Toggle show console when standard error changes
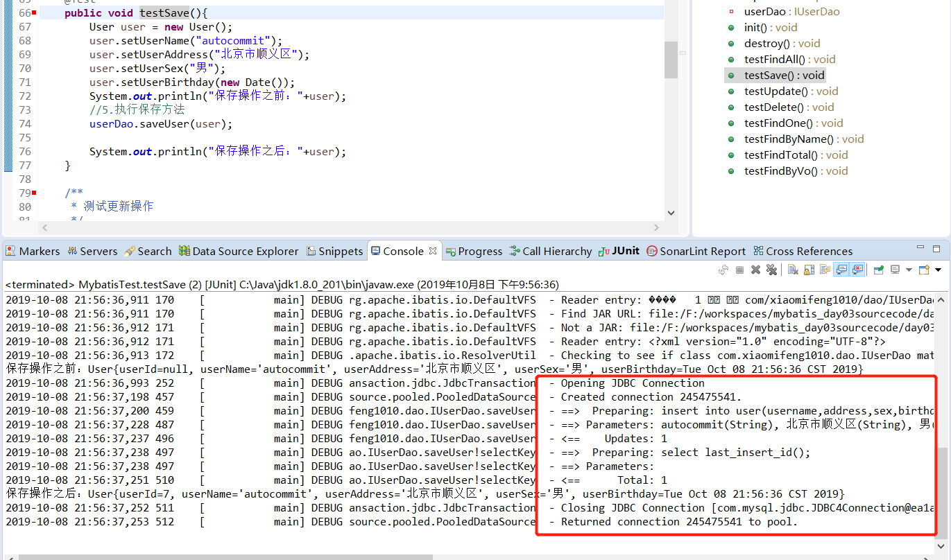 [x=857, y=270]
